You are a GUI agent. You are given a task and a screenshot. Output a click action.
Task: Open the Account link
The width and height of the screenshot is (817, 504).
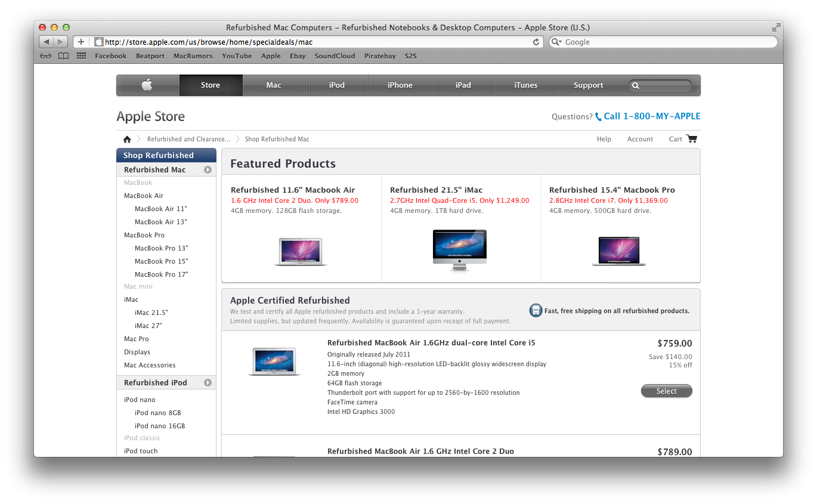pos(640,139)
